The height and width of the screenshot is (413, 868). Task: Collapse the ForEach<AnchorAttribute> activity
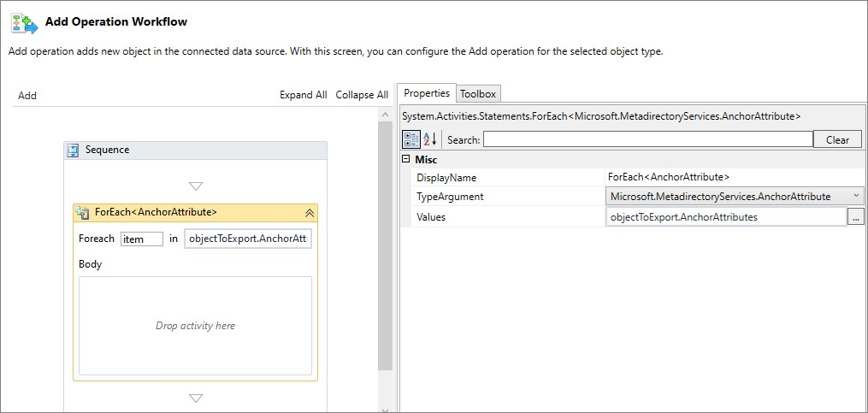click(309, 213)
